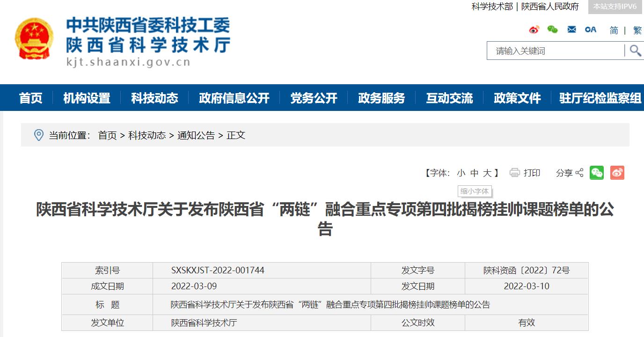Expand the 科技动态 navigation menu
The image size is (644, 337).
point(155,98)
